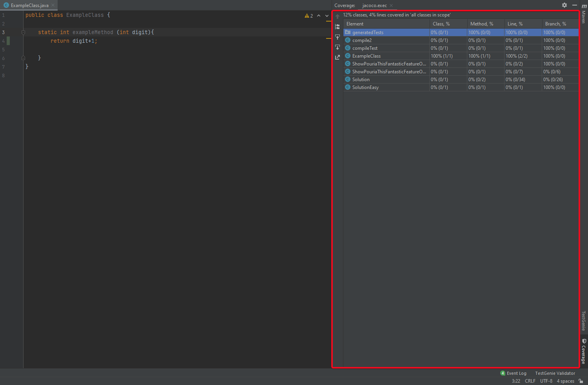Sort by the Branch, % column header
The width and height of the screenshot is (588, 385).
click(561, 24)
